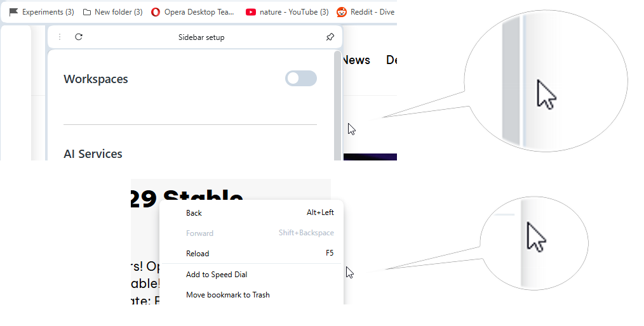Screen dimensions: 644x326
Task: Open the News link on the page
Action: tap(356, 60)
